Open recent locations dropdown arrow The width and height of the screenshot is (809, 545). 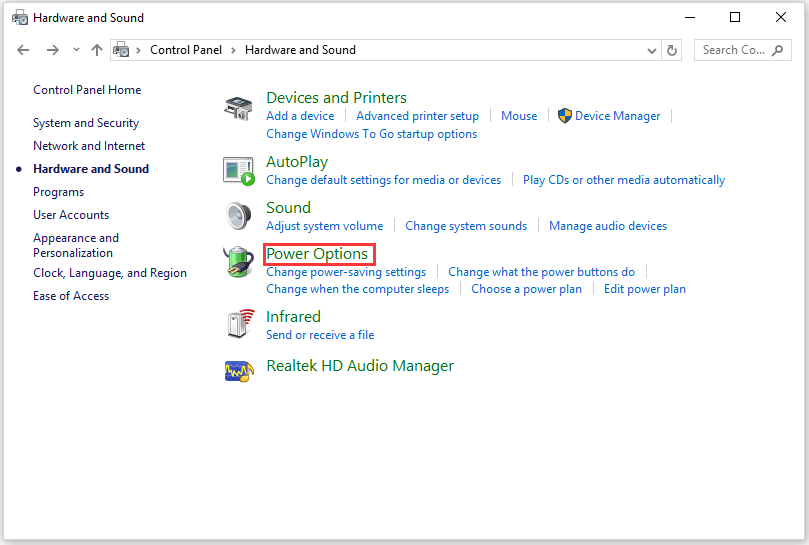click(x=76, y=50)
